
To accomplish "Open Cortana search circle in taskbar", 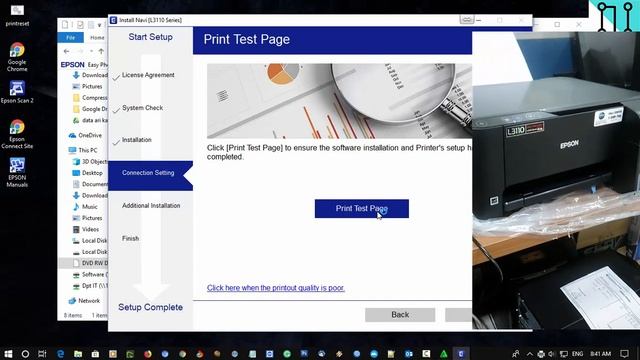I will click(25, 354).
